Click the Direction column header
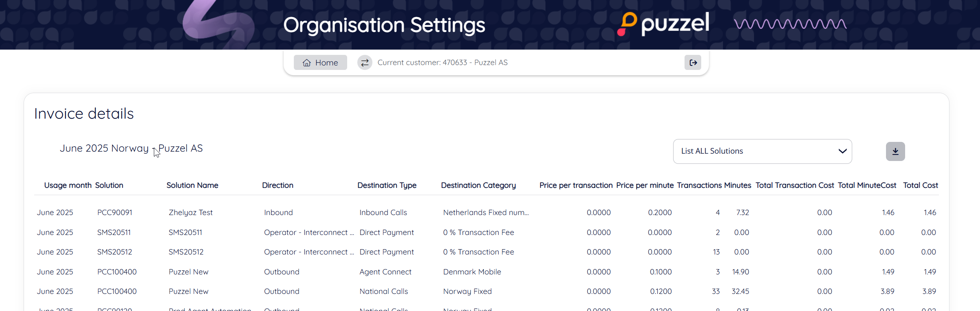Screen dimensions: 980x311 point(278,185)
